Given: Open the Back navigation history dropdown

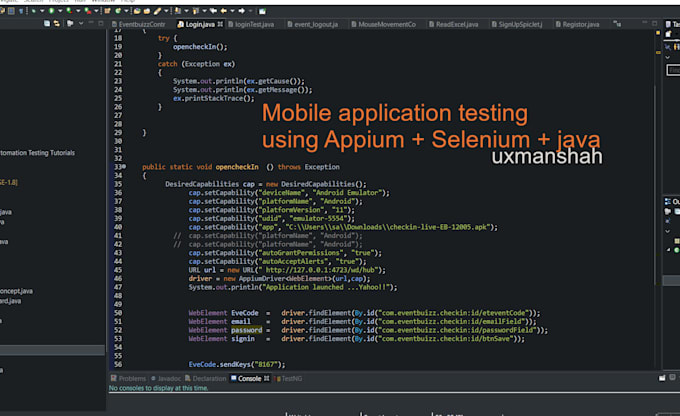Looking at the screenshot, I should point(232,11).
